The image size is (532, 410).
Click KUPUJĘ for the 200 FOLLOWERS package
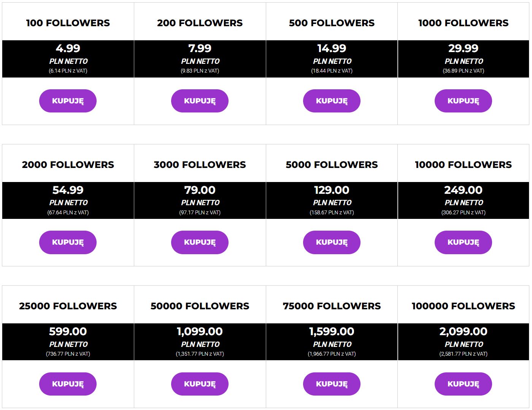coord(200,101)
